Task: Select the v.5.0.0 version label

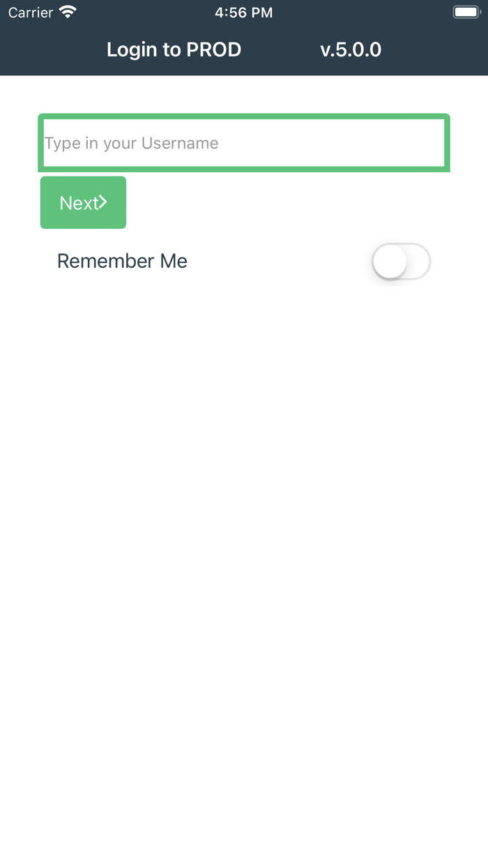Action: pos(350,49)
